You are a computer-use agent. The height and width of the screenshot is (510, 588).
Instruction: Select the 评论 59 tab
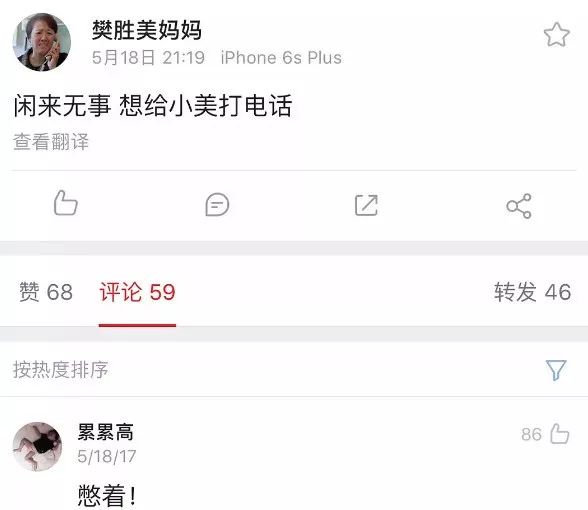coord(137,292)
